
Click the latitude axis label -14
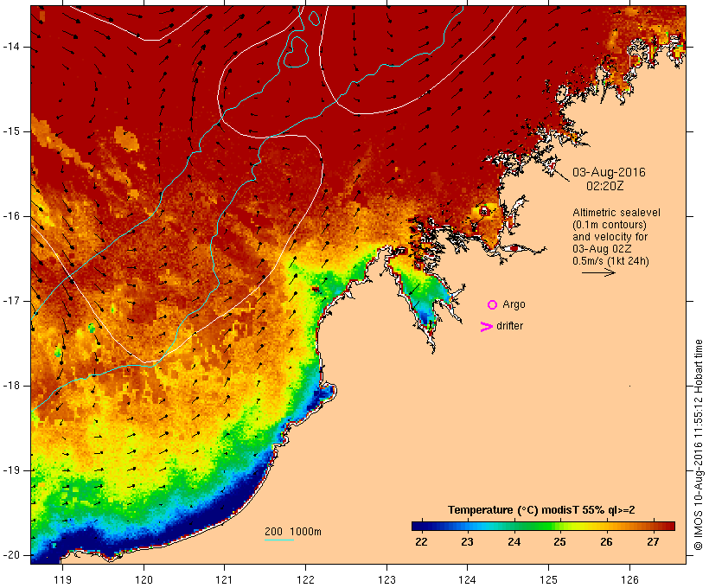11,47
